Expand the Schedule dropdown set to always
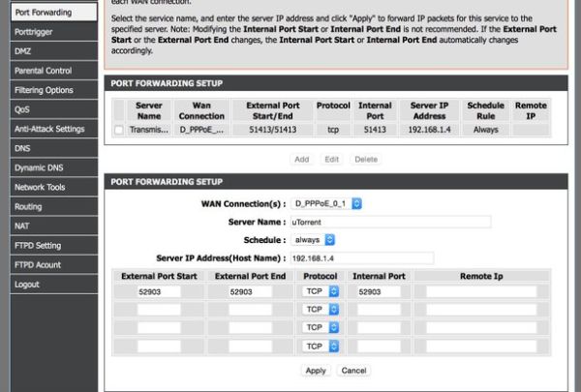This screenshot has height=392, width=581. coord(314,239)
